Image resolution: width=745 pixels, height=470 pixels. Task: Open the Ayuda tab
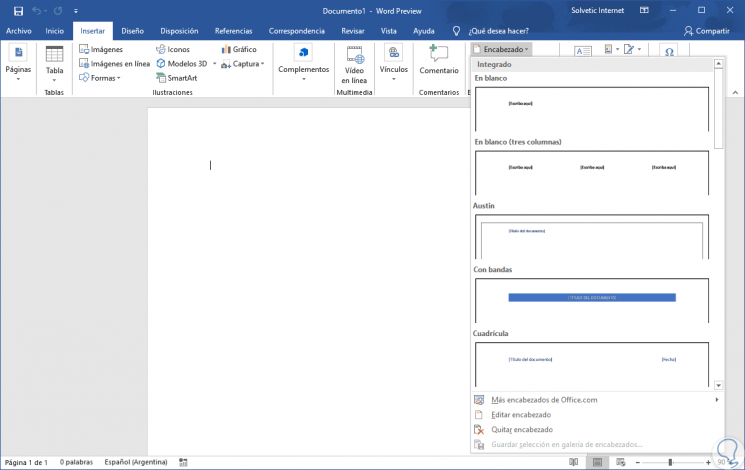coord(423,31)
